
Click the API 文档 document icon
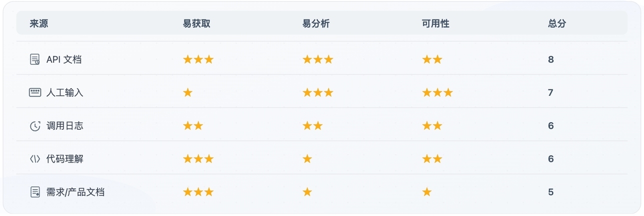click(34, 60)
